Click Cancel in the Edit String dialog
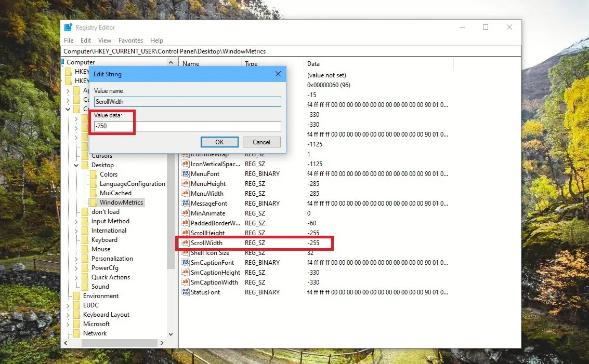The image size is (589, 364). 261,142
